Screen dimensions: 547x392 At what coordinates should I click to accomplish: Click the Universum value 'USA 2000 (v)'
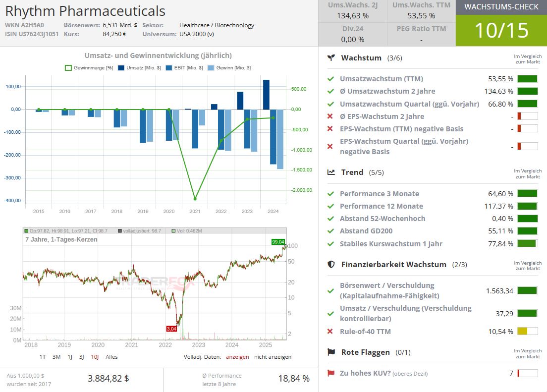coord(197,34)
